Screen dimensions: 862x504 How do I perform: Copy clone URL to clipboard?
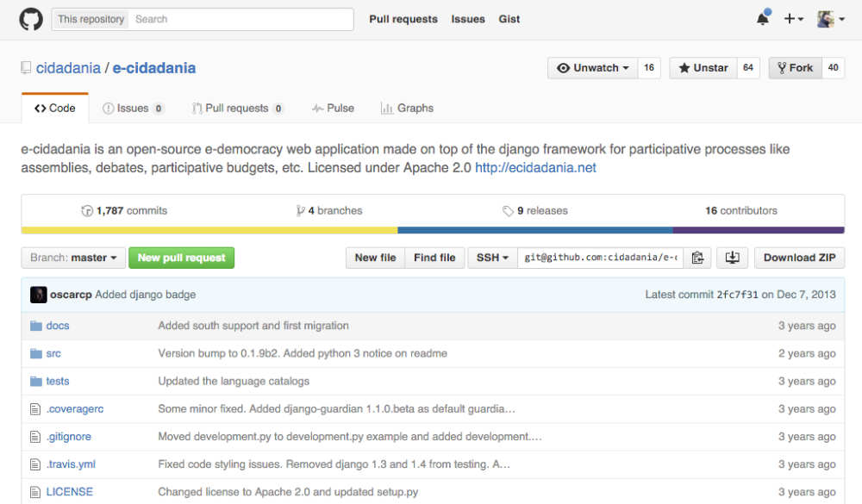(x=697, y=258)
